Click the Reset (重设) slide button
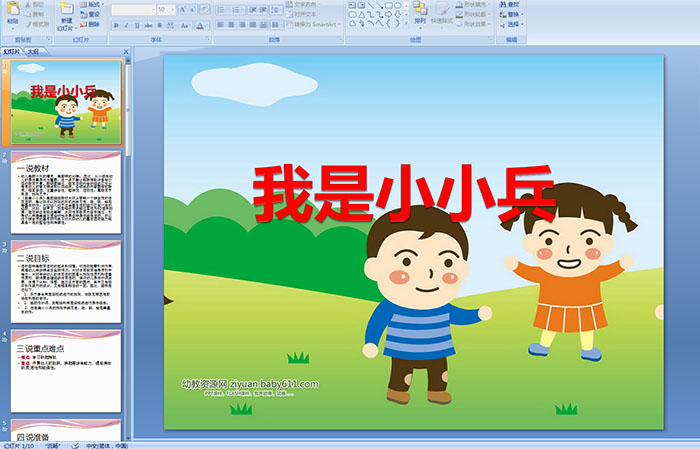700x449 pixels. click(x=91, y=14)
